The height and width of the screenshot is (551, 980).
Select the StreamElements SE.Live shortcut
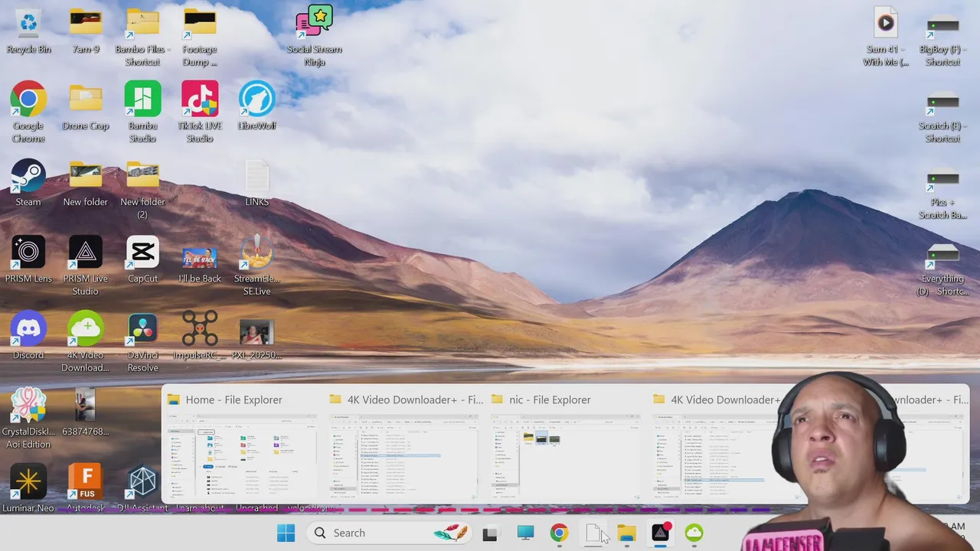point(257,266)
